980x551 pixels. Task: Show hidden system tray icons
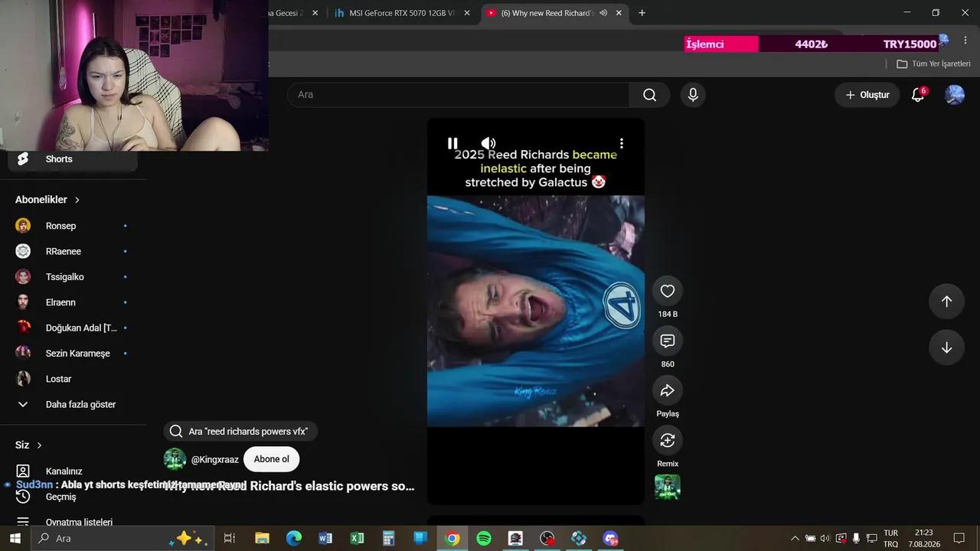pyautogui.click(x=795, y=539)
